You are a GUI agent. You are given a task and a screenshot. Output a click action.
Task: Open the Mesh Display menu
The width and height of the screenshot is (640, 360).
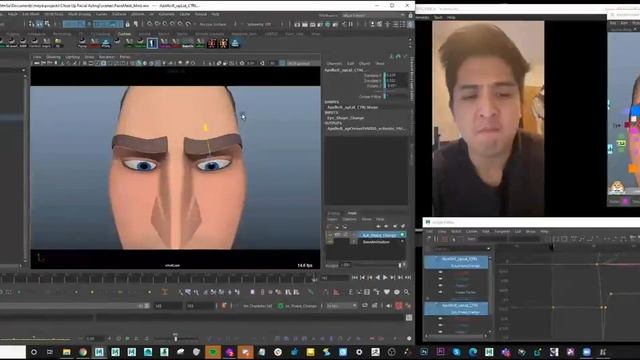coord(79,14)
